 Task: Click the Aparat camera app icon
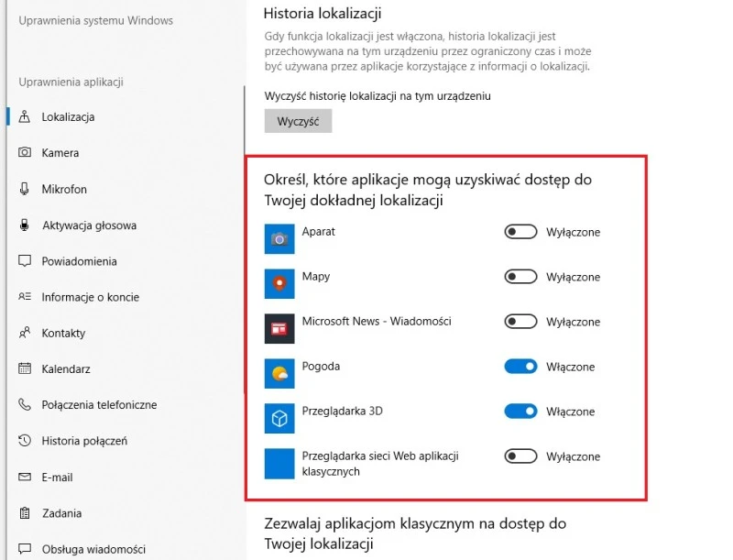279,239
